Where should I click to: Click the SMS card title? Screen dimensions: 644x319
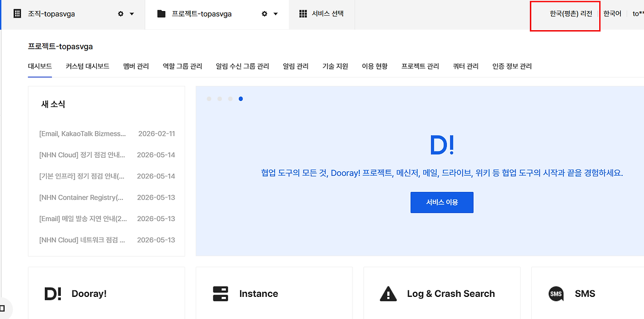pyautogui.click(x=585, y=294)
